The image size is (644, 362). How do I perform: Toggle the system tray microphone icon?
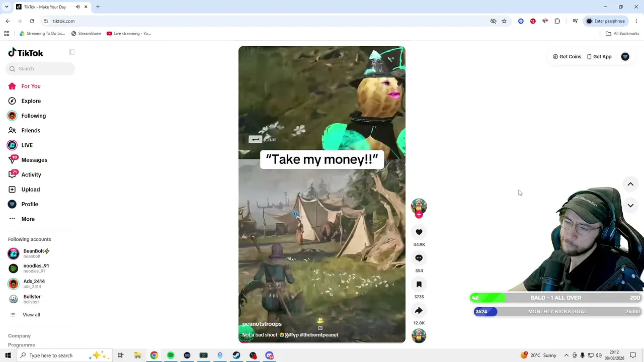coord(583,355)
